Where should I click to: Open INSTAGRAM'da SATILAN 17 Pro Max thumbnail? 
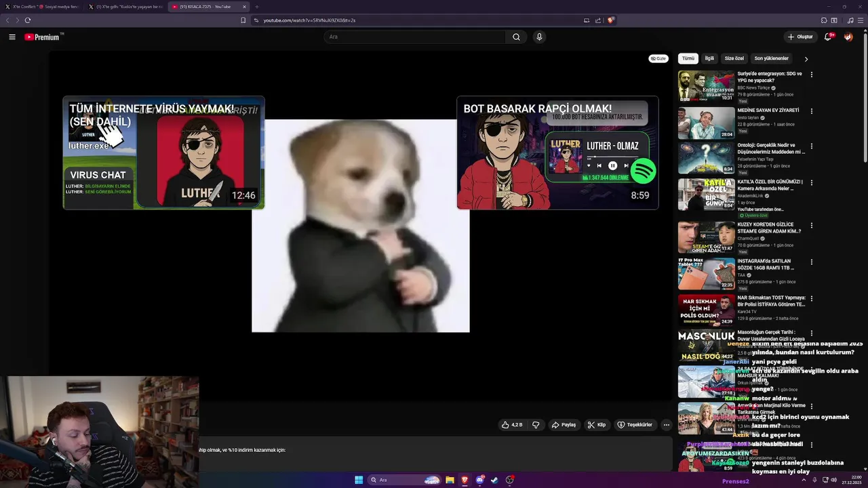[x=706, y=273]
